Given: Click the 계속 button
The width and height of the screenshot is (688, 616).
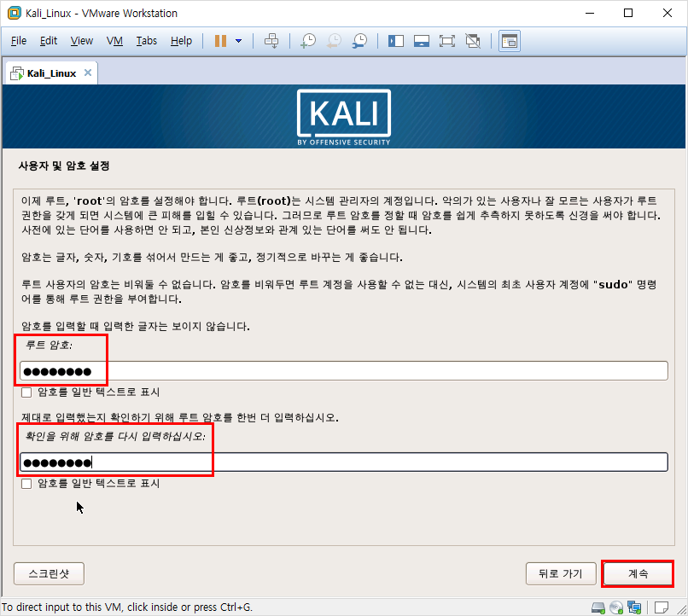Looking at the screenshot, I should tap(638, 573).
